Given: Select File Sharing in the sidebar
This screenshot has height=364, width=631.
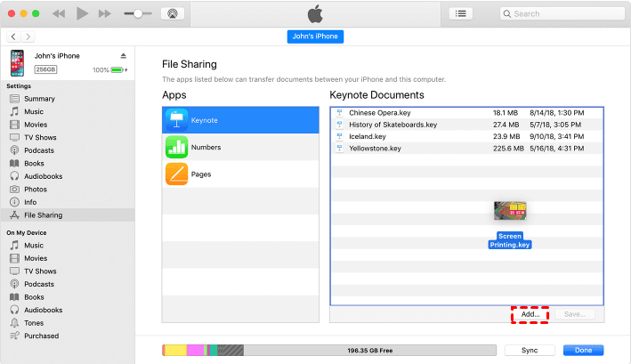Looking at the screenshot, I should pos(43,215).
